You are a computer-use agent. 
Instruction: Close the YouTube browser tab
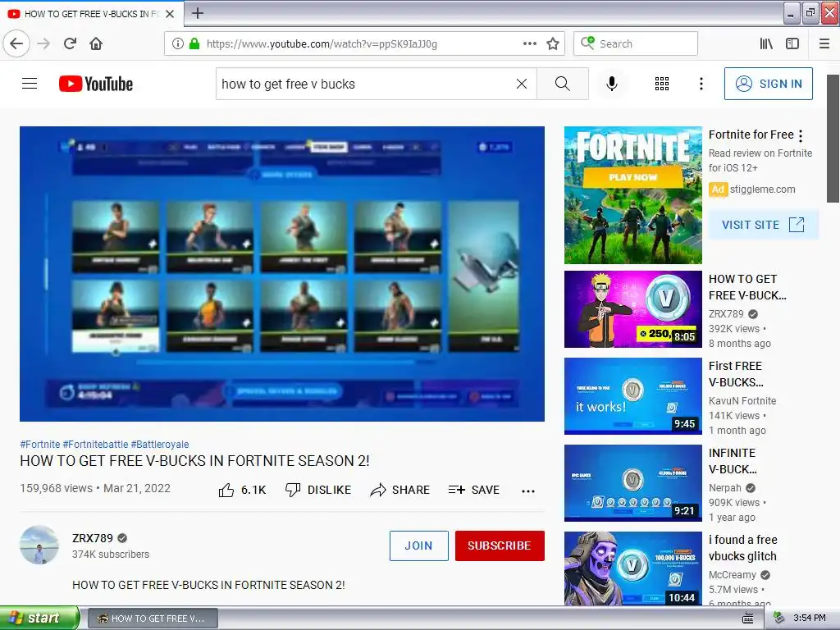point(170,14)
